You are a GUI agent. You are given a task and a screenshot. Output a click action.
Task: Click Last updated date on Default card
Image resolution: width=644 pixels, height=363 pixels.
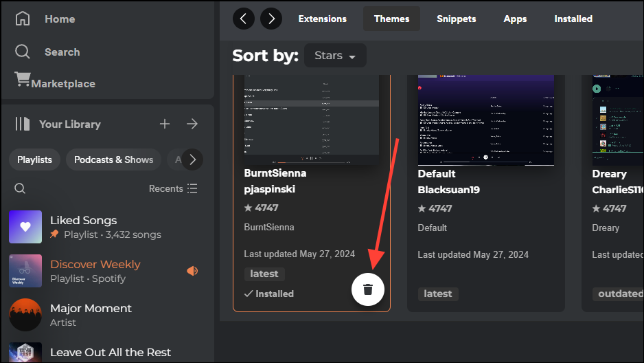pyautogui.click(x=473, y=255)
